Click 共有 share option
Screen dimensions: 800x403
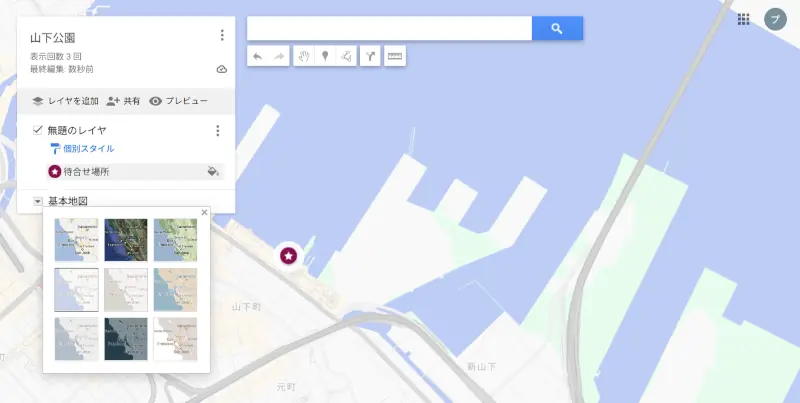click(x=123, y=101)
